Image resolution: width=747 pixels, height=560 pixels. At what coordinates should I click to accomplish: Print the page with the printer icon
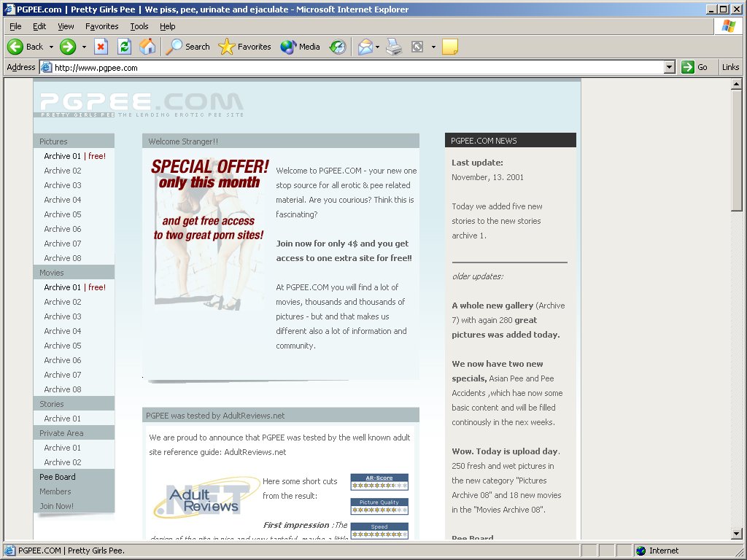point(393,47)
